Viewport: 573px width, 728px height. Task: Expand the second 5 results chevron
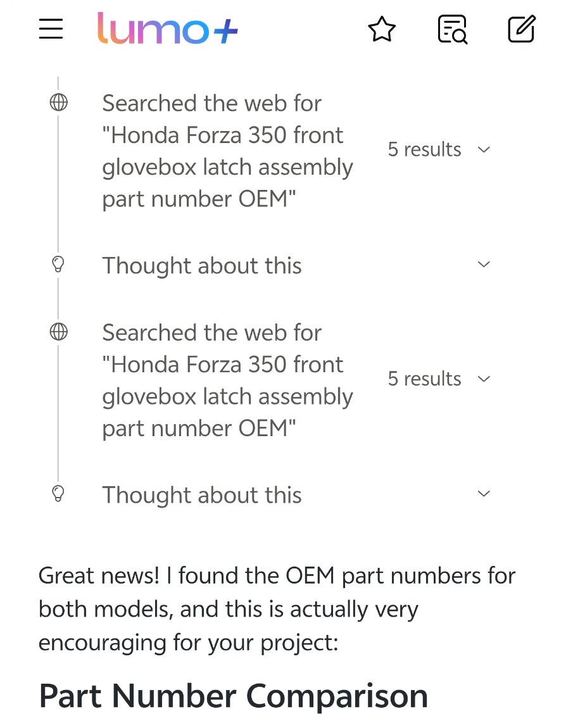[x=484, y=379]
